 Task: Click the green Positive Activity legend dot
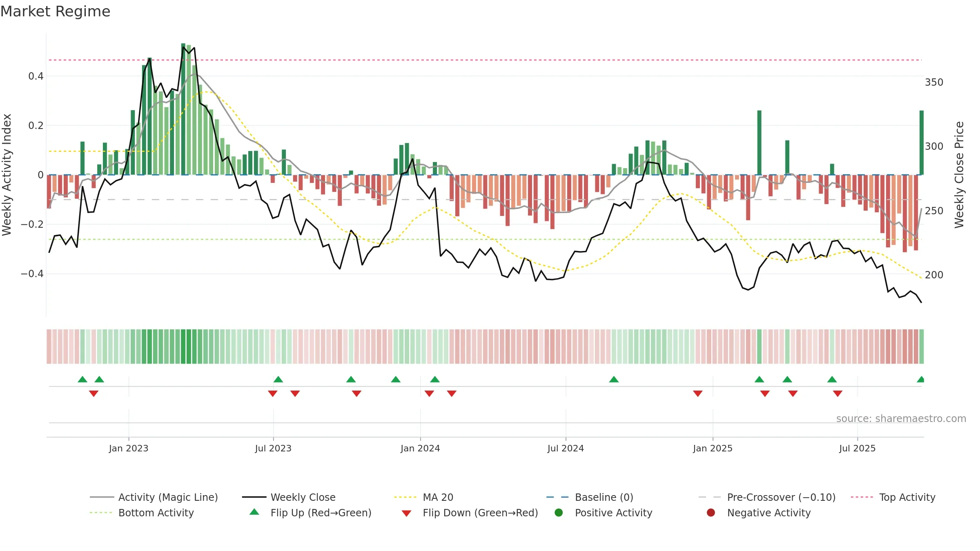pos(559,512)
